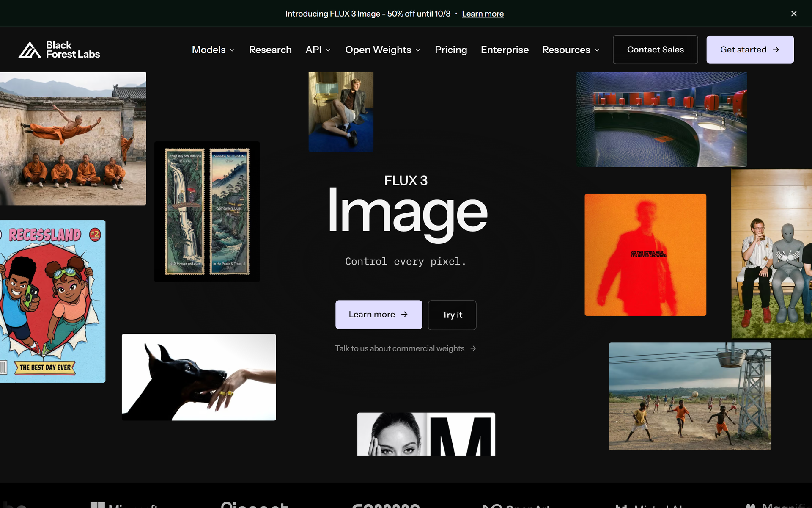Viewport: 812px width, 508px height.
Task: Open the Pricing page
Action: coord(451,50)
